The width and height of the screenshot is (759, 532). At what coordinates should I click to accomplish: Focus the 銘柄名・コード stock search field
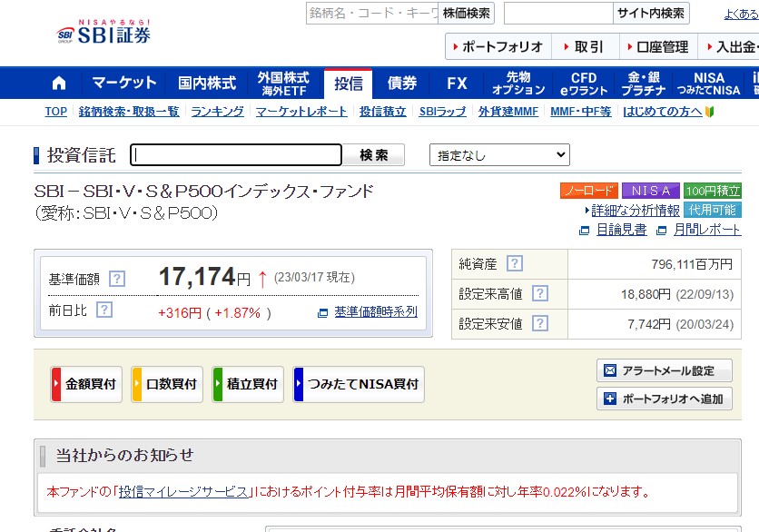[371, 13]
